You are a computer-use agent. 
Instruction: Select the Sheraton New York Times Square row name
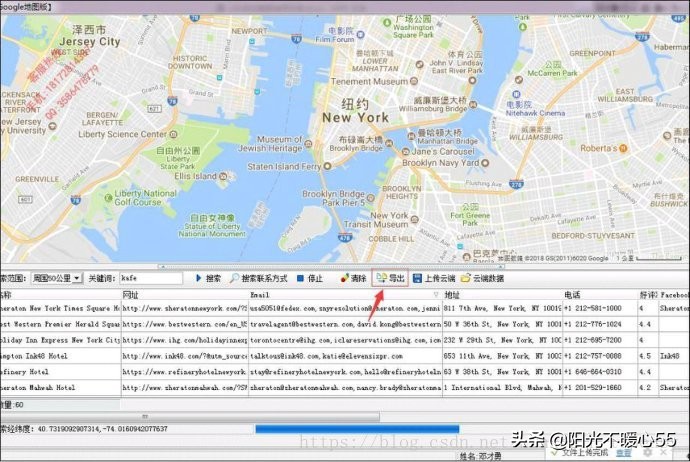click(60, 308)
